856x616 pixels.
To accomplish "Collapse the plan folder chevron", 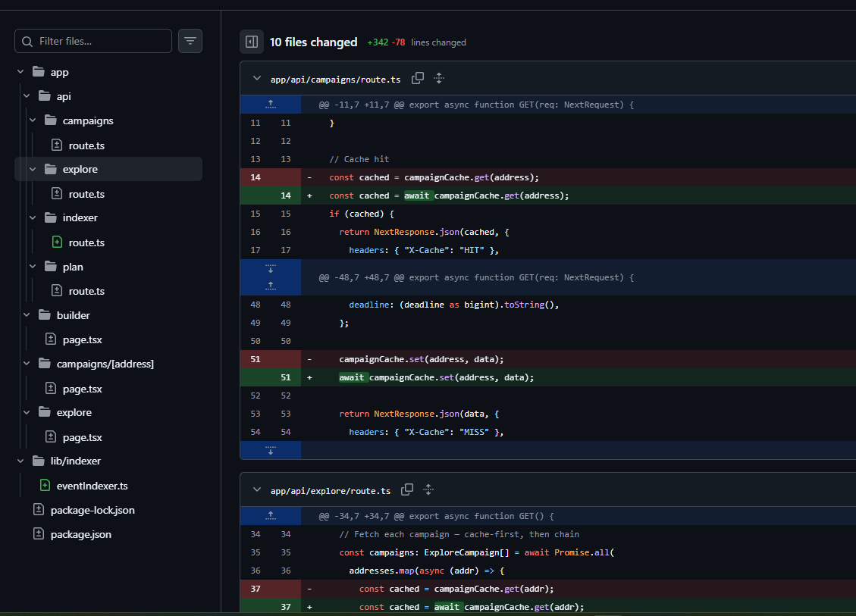I will click(x=33, y=266).
